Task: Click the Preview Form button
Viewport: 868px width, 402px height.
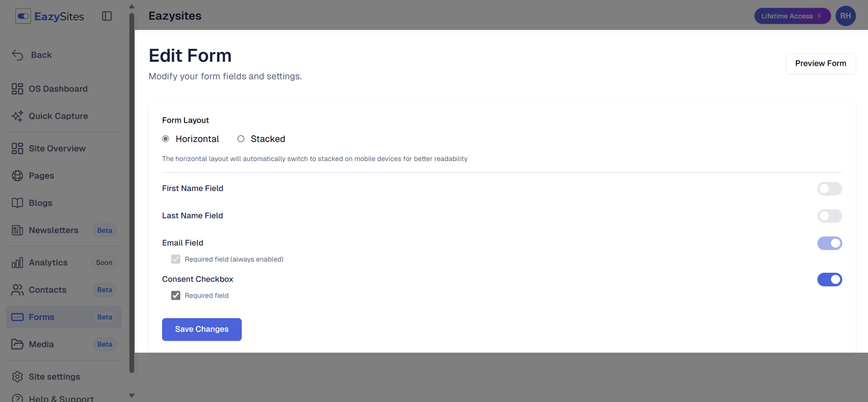Action: click(820, 63)
